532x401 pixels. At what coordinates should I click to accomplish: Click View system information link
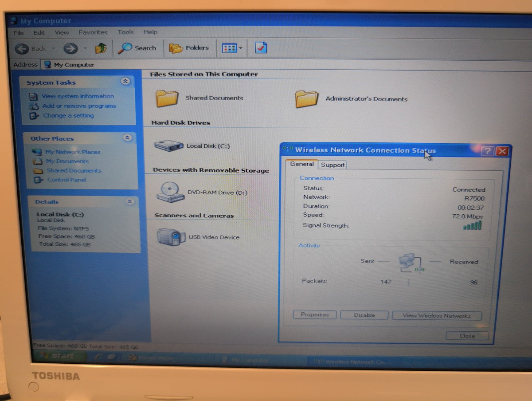[x=78, y=96]
